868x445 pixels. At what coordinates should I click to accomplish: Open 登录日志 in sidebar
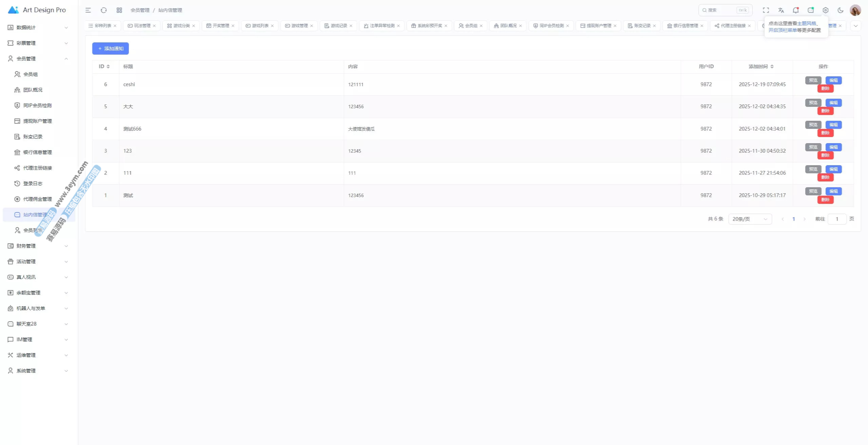(x=33, y=183)
